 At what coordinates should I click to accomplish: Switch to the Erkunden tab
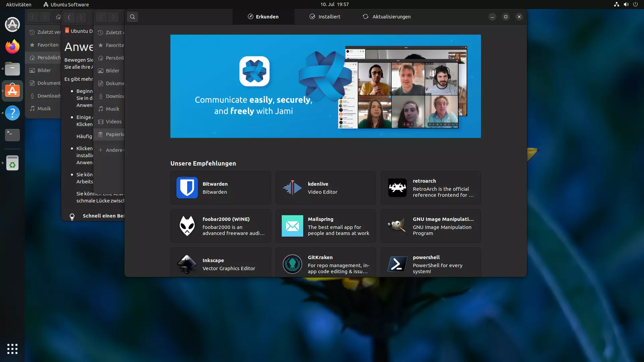click(x=263, y=17)
